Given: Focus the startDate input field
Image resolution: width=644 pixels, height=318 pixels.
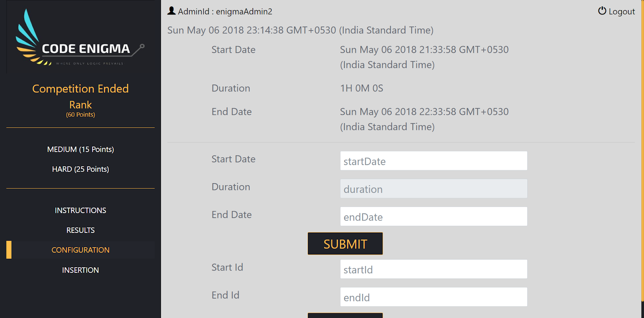Looking at the screenshot, I should [x=433, y=161].
